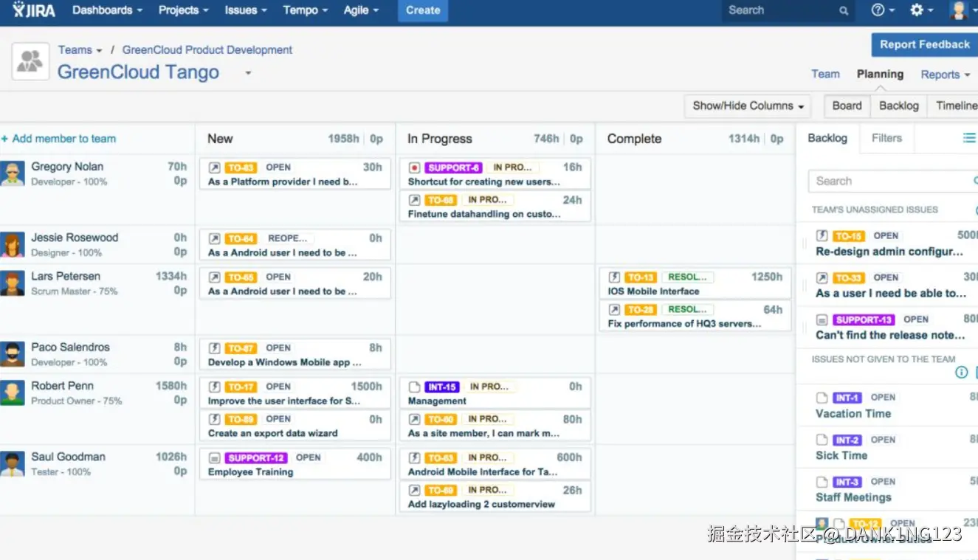Click the issue type icon on TO-63 card

pyautogui.click(x=414, y=457)
